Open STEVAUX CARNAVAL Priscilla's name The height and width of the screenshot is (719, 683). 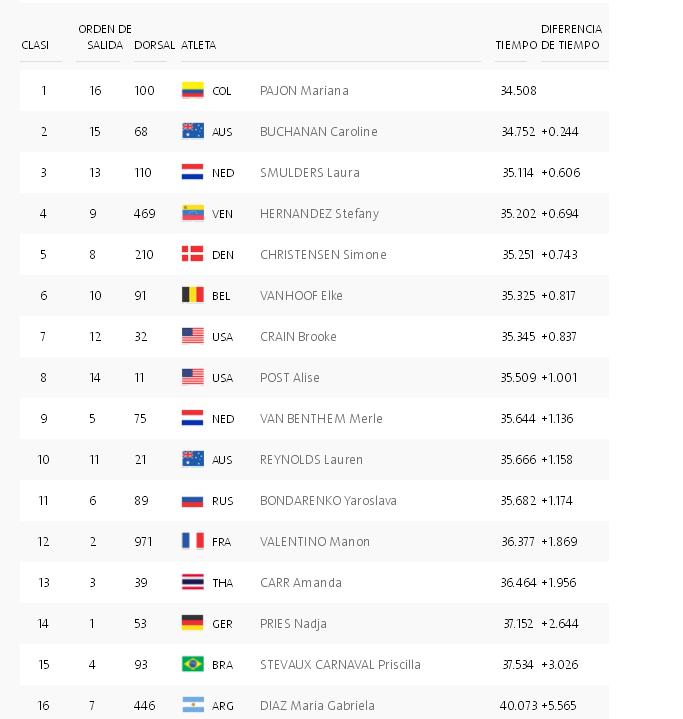click(340, 664)
